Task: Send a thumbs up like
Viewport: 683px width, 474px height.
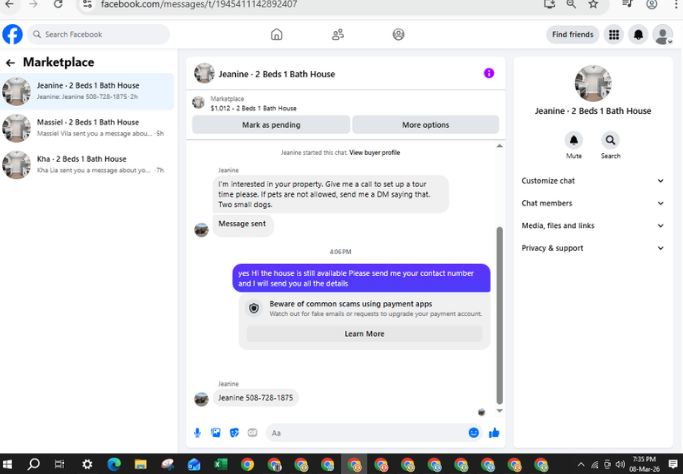Action: click(494, 433)
